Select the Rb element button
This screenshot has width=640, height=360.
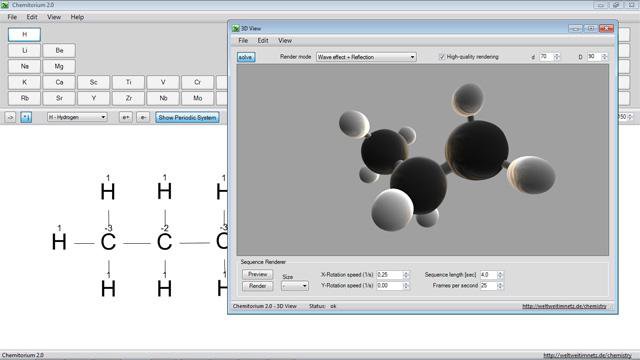pos(24,98)
